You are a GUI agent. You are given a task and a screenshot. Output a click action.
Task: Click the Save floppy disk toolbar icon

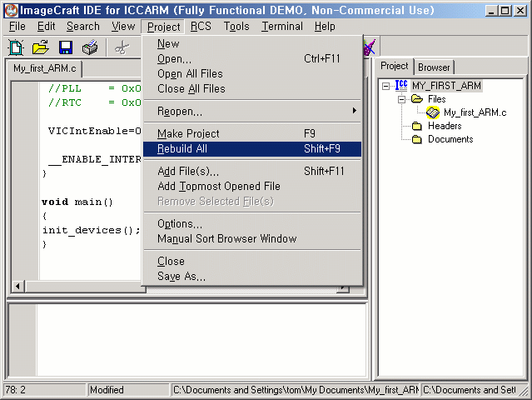[66, 47]
